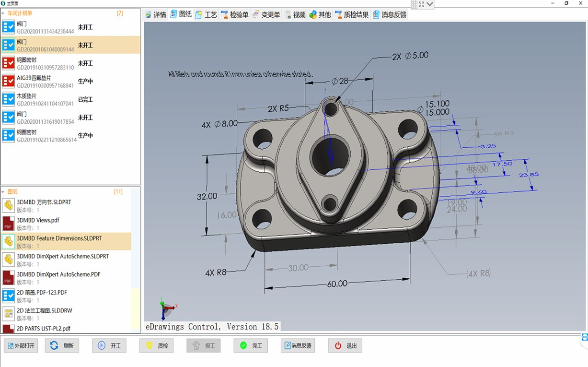Click the drawing icon of 2D 法兰工程图.SLDDRW

pos(8,313)
